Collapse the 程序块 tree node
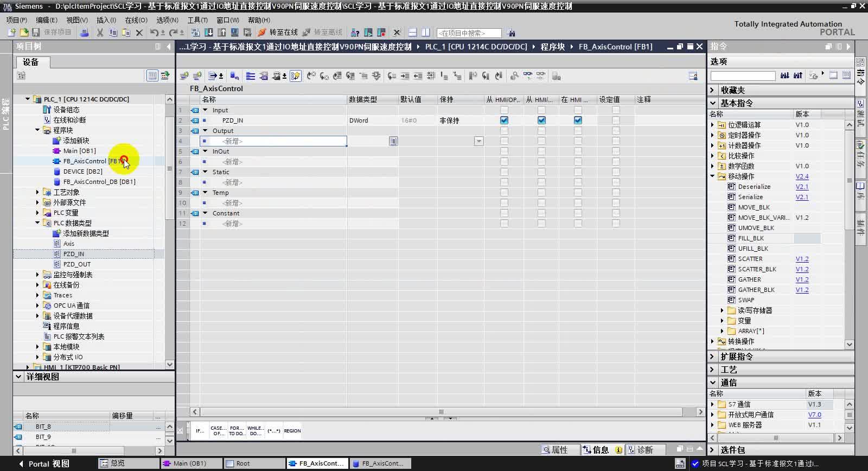The image size is (868, 471). 37,130
